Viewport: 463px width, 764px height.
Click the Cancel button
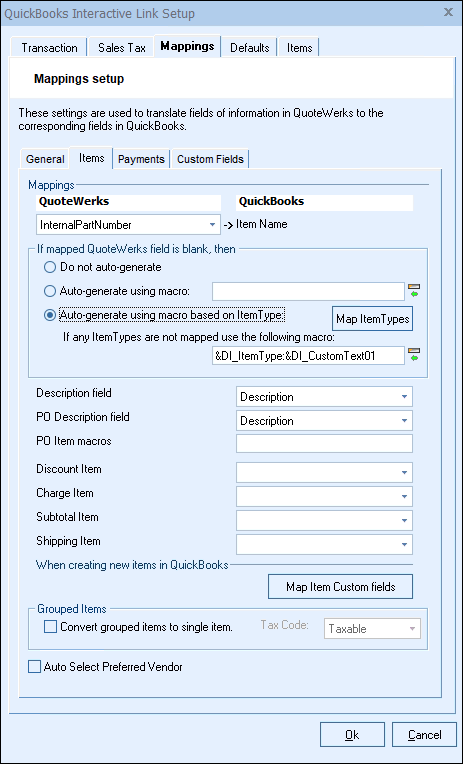(x=424, y=734)
